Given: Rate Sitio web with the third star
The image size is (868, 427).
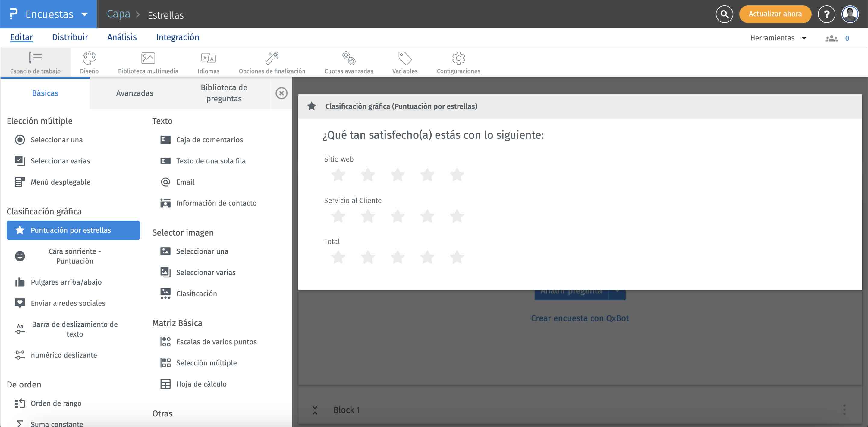Looking at the screenshot, I should coord(398,175).
